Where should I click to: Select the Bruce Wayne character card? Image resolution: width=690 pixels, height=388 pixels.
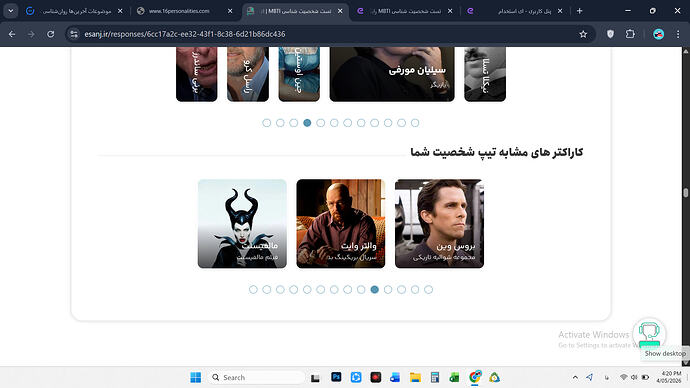pos(439,223)
